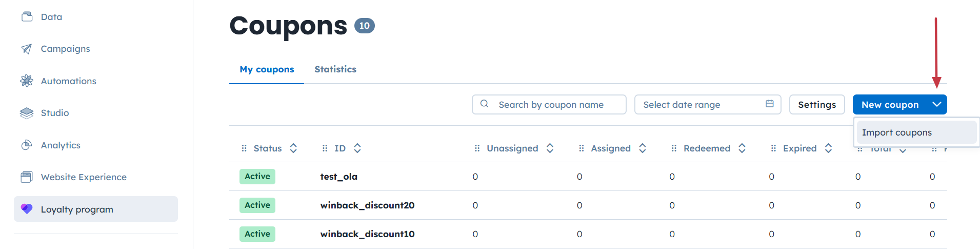Viewport: 980px width, 249px height.
Task: Click the search magnifier icon
Action: coord(484,104)
